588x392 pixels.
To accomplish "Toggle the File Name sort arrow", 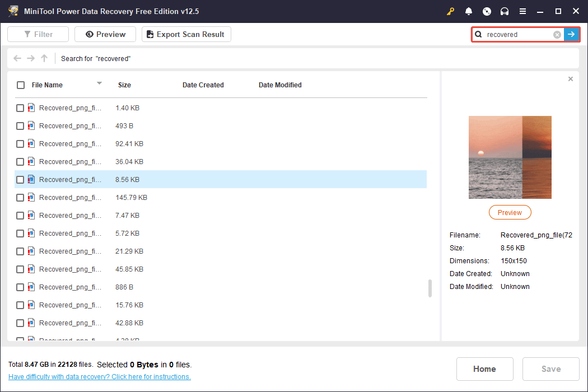I will pos(99,83).
